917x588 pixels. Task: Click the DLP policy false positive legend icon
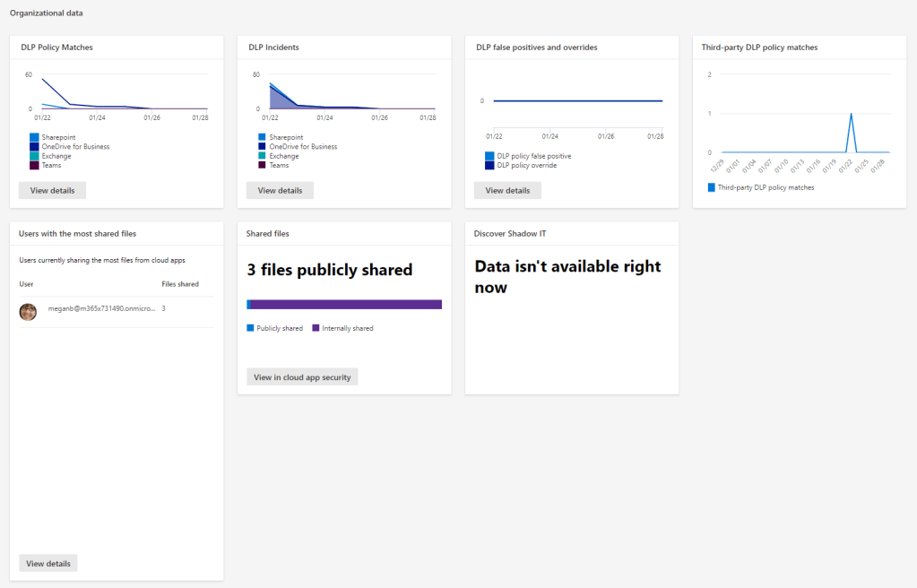click(489, 156)
